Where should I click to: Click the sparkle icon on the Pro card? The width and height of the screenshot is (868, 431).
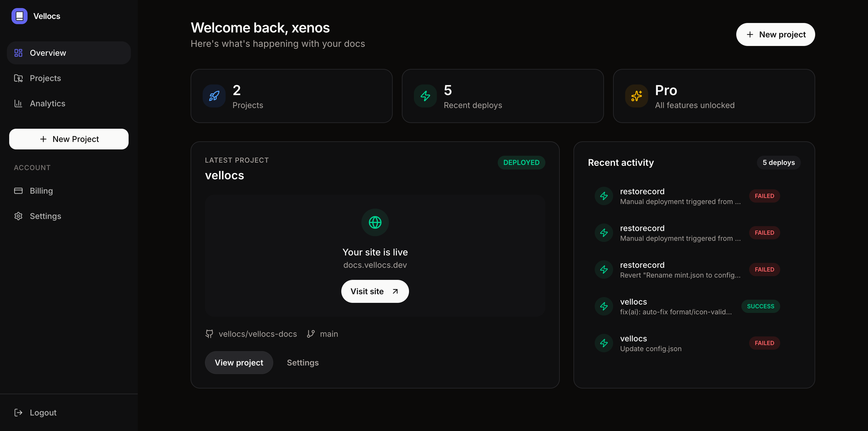click(x=636, y=96)
